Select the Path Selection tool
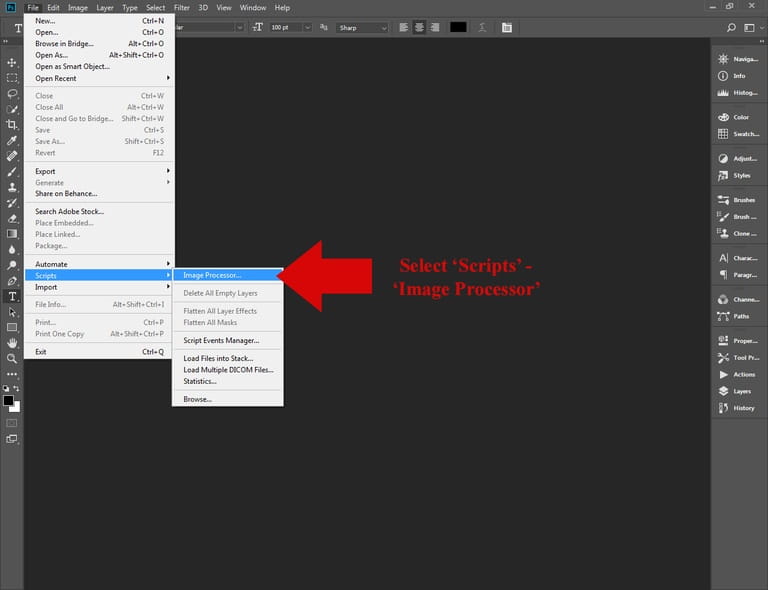Viewport: 768px width, 590px height. click(12, 312)
